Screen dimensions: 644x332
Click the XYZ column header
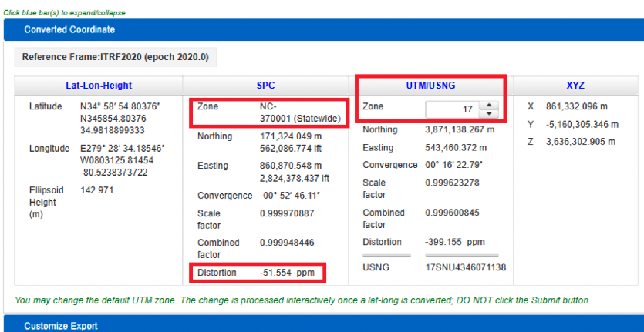pyautogui.click(x=575, y=86)
